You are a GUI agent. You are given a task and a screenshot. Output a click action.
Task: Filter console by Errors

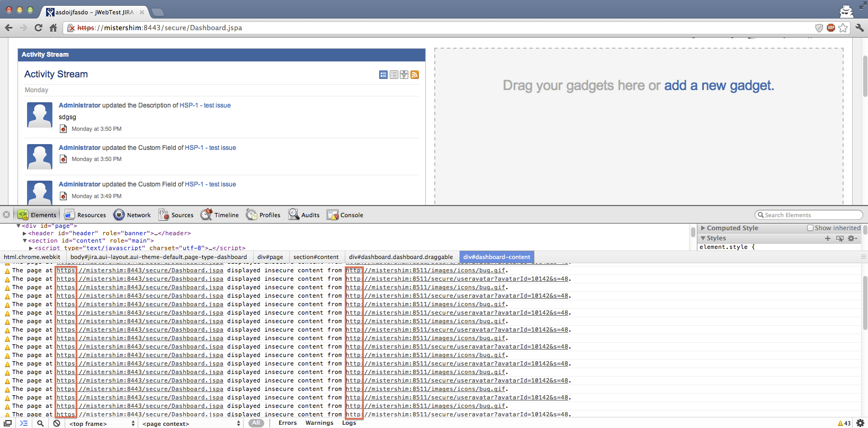coord(288,423)
